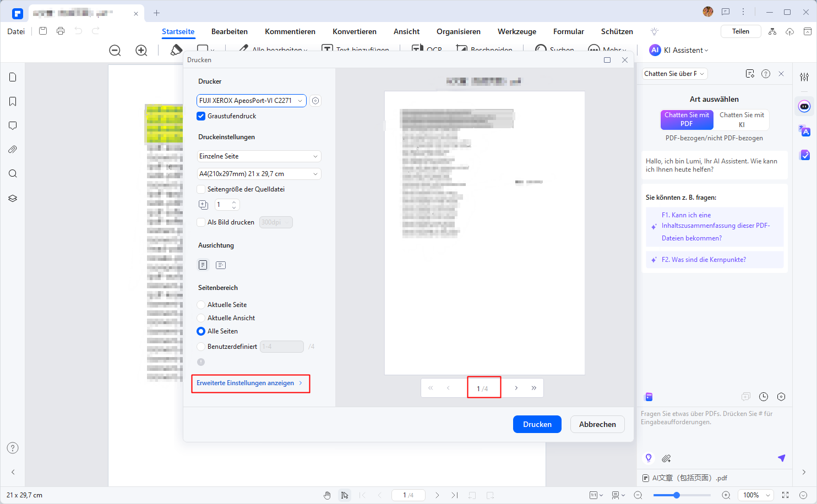Enable Als Bild drucken checkbox
Viewport: 817px width, 504px height.
click(x=201, y=222)
